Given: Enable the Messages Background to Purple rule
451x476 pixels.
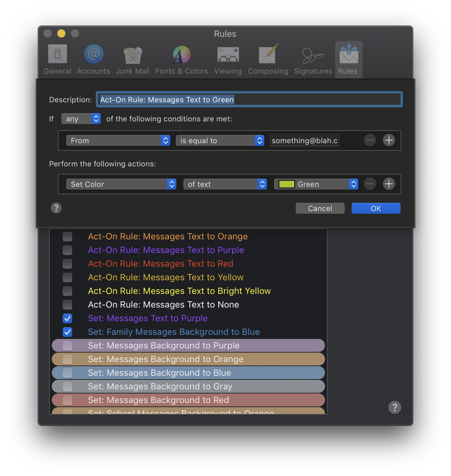Looking at the screenshot, I should point(67,345).
